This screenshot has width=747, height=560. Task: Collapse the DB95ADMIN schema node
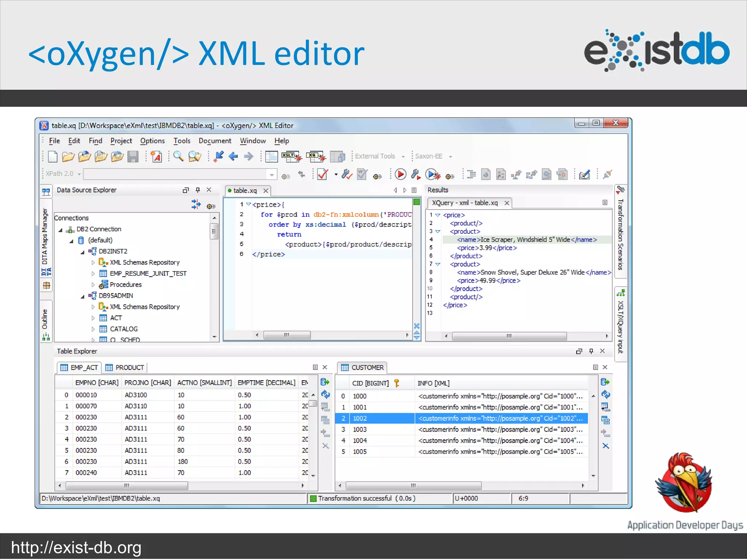(83, 297)
